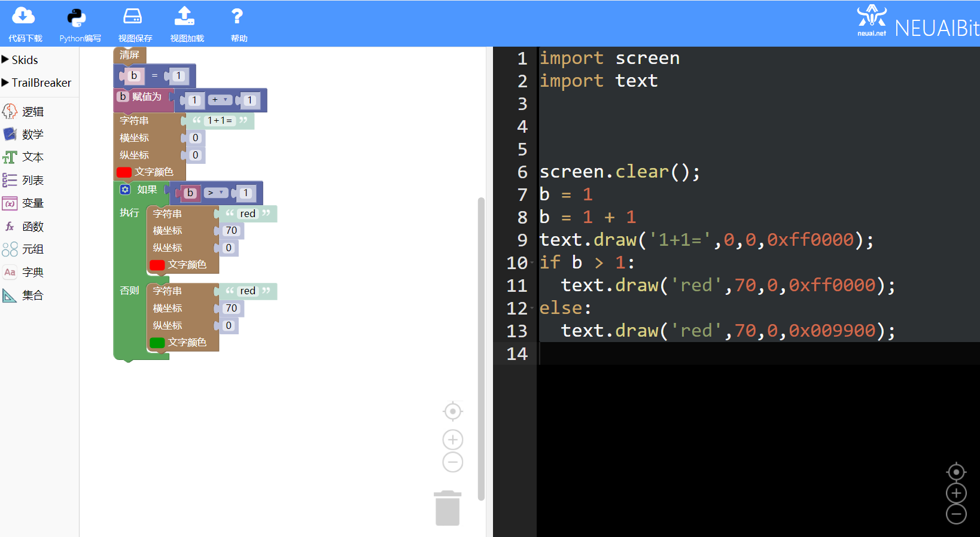Screen dimensions: 980x537
Task: Edit 横坐标 value 70 in 否则 branch
Action: pos(232,309)
